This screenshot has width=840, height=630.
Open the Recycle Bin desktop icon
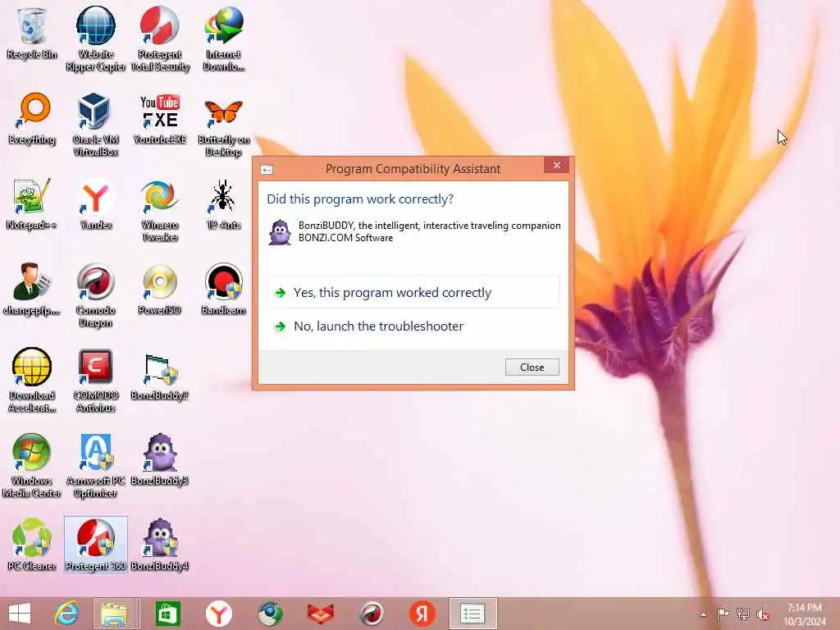click(x=32, y=33)
